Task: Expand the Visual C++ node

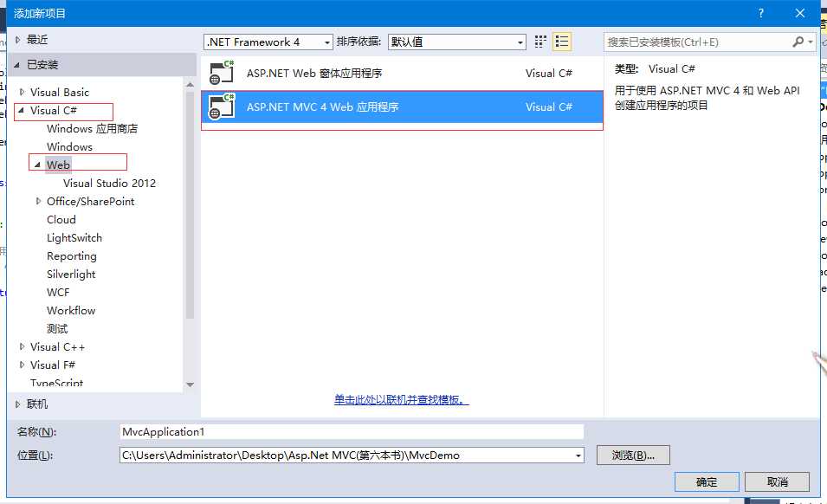Action: click(22, 347)
